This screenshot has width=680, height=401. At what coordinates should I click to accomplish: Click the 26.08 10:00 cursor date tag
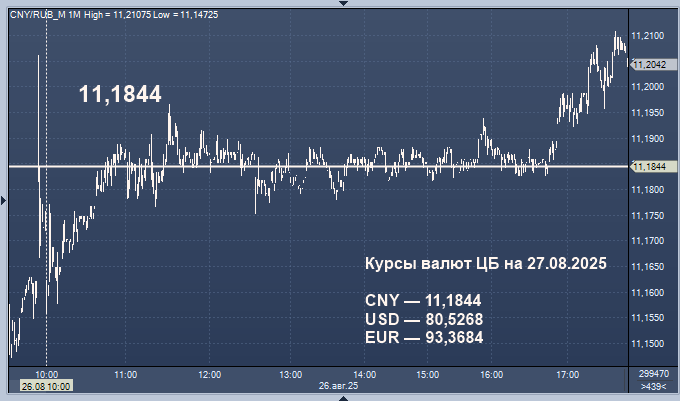44,385
